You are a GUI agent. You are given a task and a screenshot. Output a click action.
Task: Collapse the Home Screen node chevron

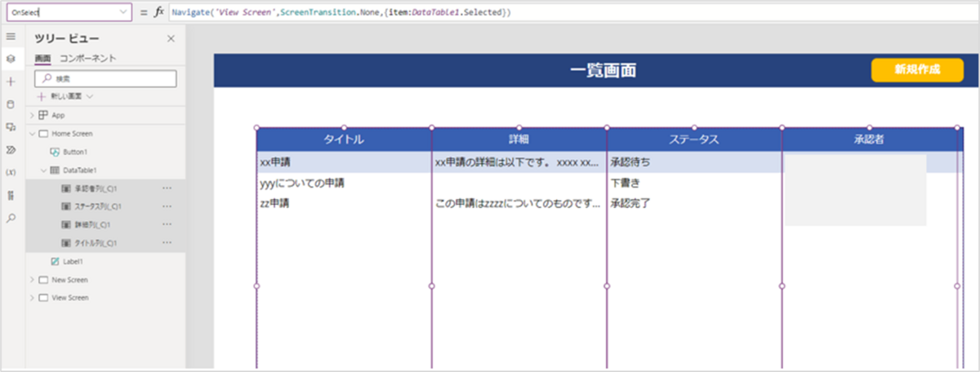point(33,133)
